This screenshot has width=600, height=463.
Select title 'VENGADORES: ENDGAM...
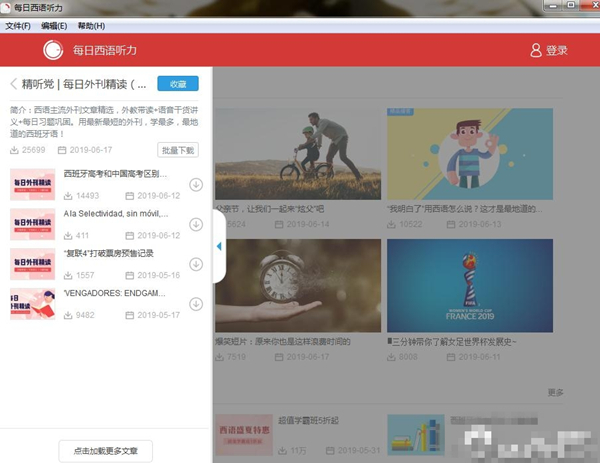(x=114, y=293)
